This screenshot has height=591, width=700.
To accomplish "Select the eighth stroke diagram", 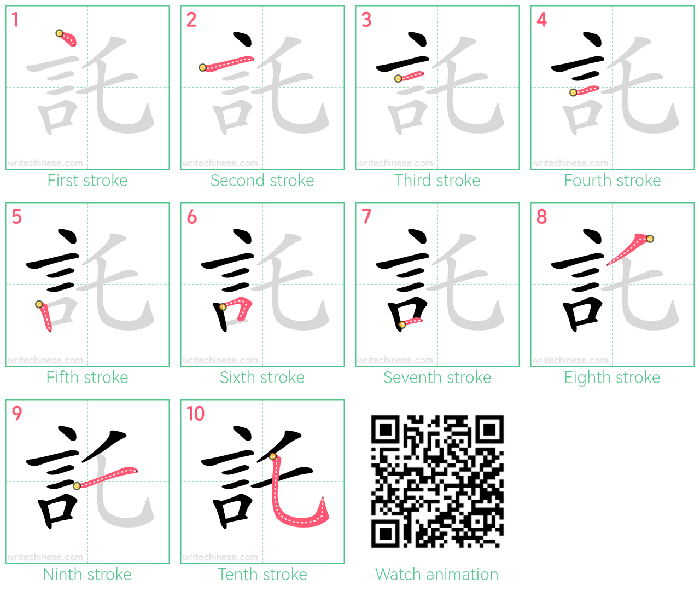I will tap(612, 285).
